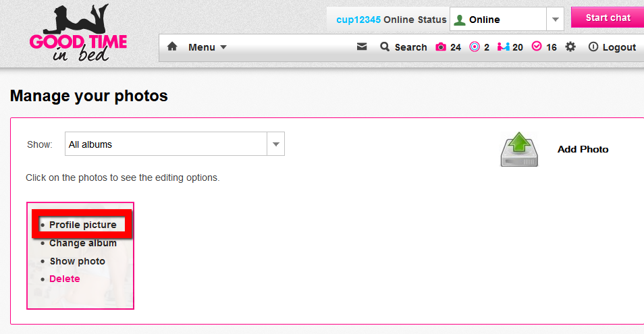Image resolution: width=644 pixels, height=334 pixels.
Task: Click the pink camera photos icon
Action: 441,47
